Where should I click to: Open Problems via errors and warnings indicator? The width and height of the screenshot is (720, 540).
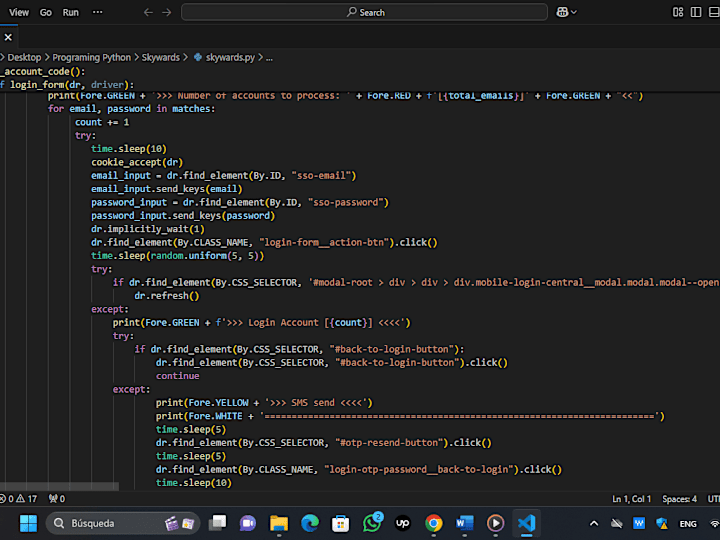tap(19, 499)
